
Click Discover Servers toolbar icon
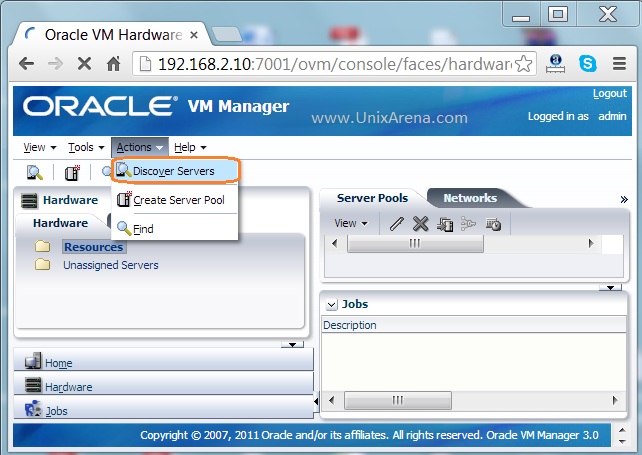[x=34, y=172]
